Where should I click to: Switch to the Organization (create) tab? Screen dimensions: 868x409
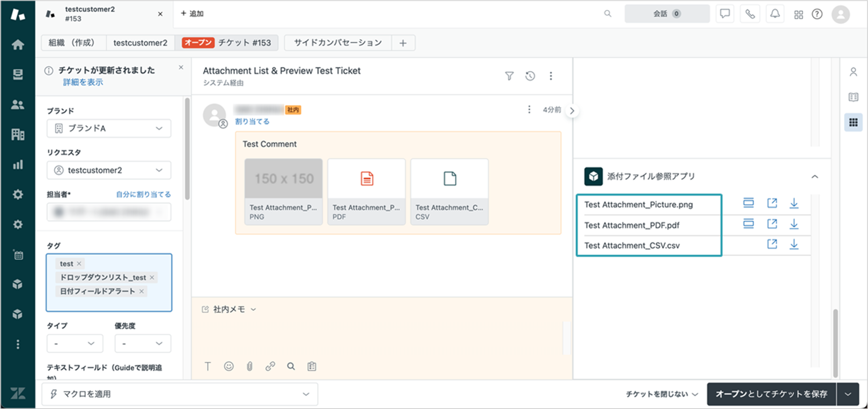click(73, 42)
